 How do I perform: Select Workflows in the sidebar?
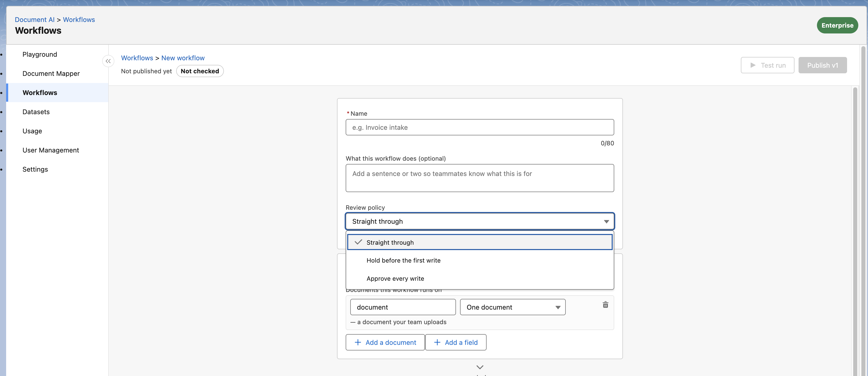(x=40, y=93)
